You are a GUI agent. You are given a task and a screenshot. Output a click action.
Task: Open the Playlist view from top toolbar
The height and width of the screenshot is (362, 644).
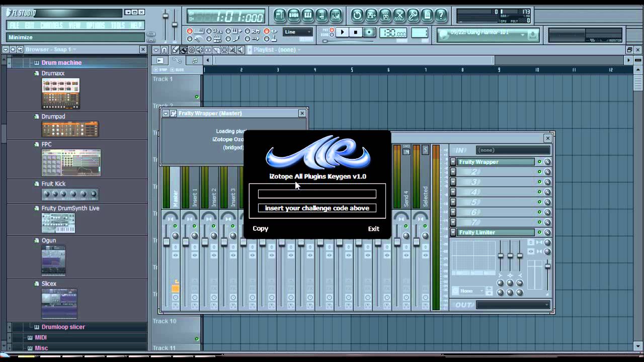tap(281, 15)
